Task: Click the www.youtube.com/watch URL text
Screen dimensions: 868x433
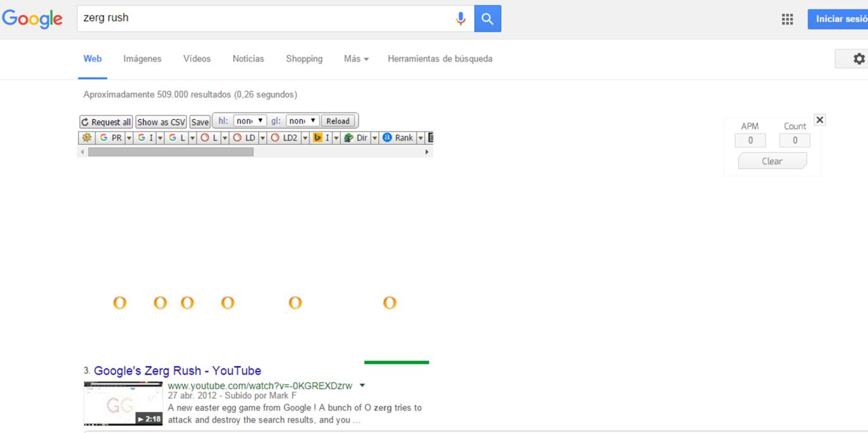Action: click(x=260, y=386)
